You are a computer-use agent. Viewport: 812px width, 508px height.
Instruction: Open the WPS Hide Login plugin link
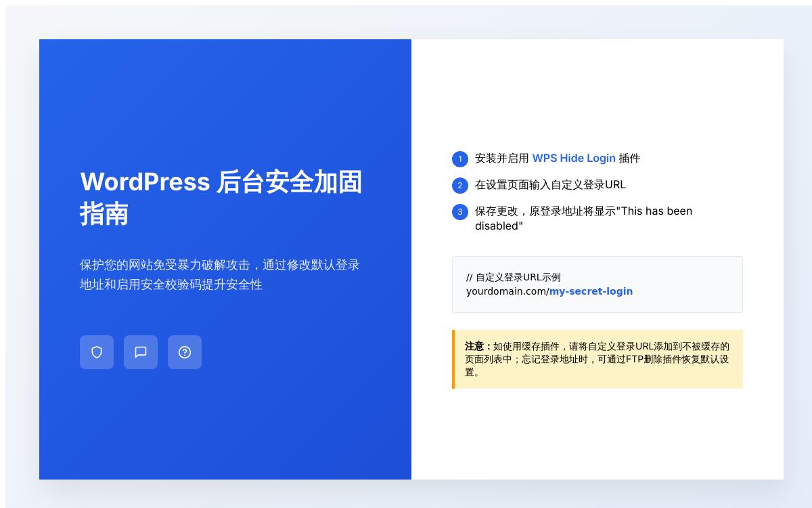(x=574, y=158)
